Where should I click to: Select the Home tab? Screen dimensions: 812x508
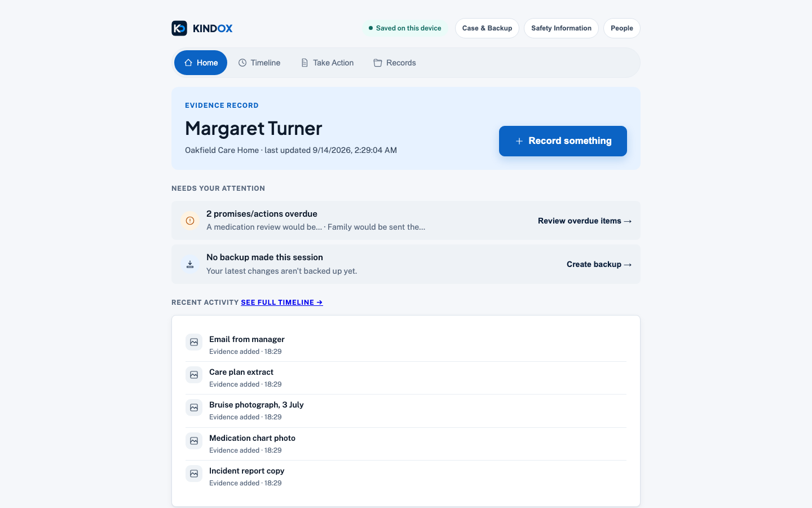[x=201, y=63]
